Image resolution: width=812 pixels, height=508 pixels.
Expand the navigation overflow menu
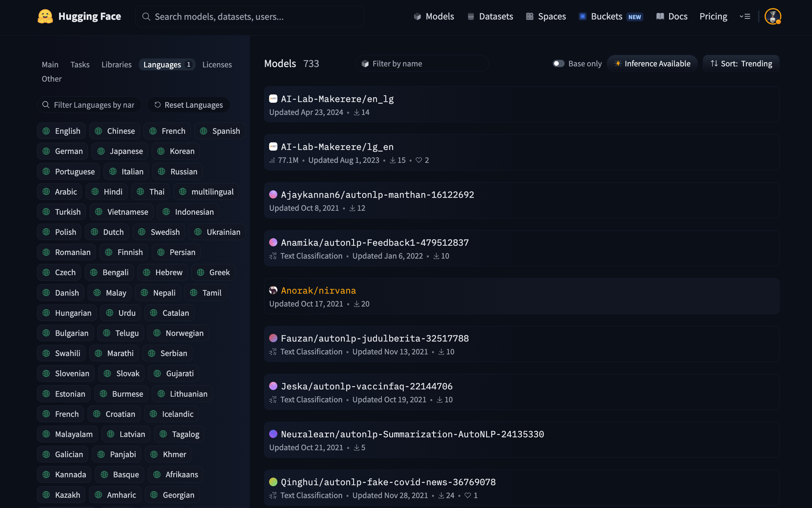[x=745, y=17]
